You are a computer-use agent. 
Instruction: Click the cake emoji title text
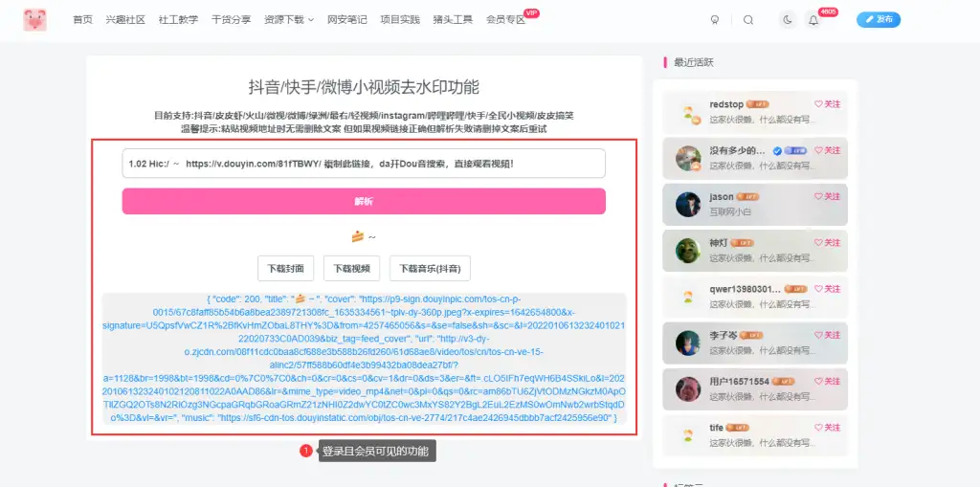[x=363, y=236]
